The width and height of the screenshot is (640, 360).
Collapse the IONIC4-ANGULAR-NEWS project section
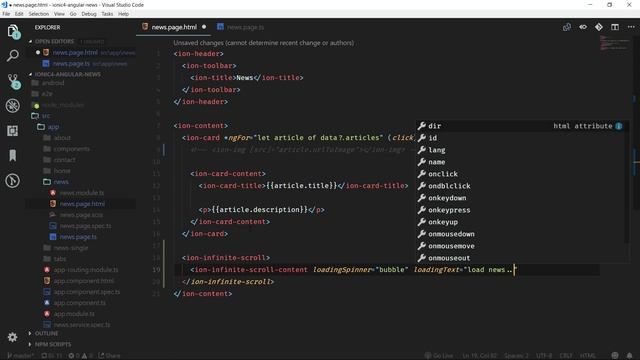(67, 74)
